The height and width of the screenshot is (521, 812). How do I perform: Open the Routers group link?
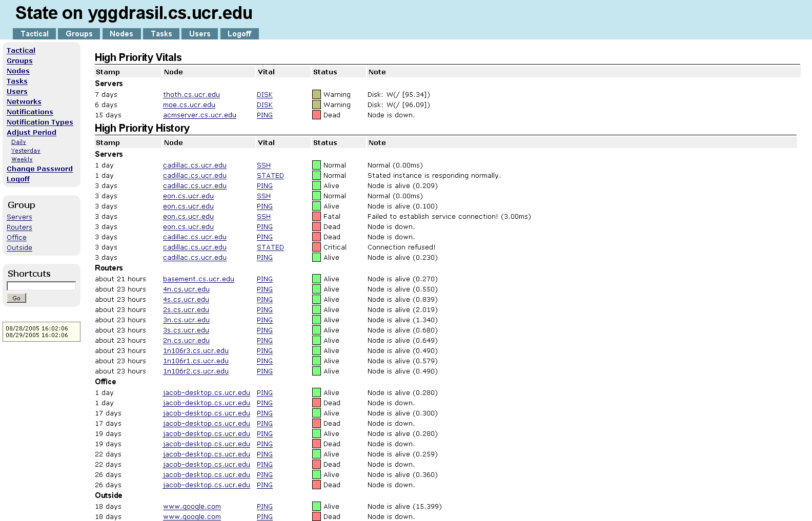tap(19, 227)
